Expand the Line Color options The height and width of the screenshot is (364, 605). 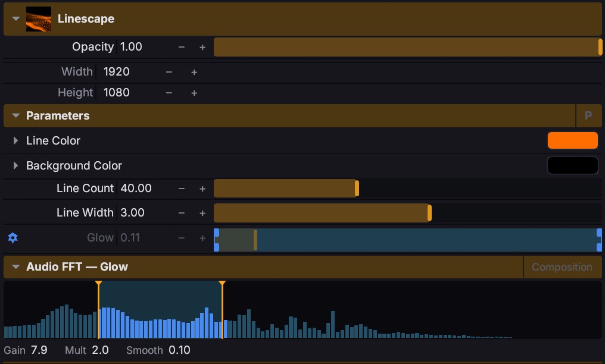pyautogui.click(x=15, y=140)
